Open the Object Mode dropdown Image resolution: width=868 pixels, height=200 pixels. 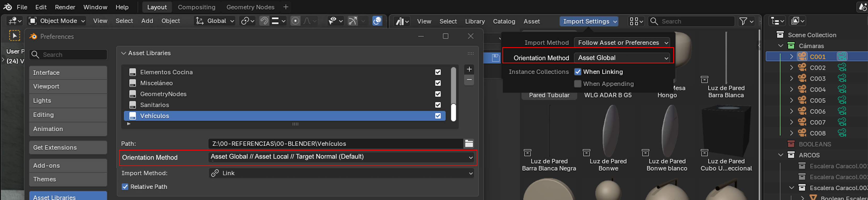[x=57, y=21]
